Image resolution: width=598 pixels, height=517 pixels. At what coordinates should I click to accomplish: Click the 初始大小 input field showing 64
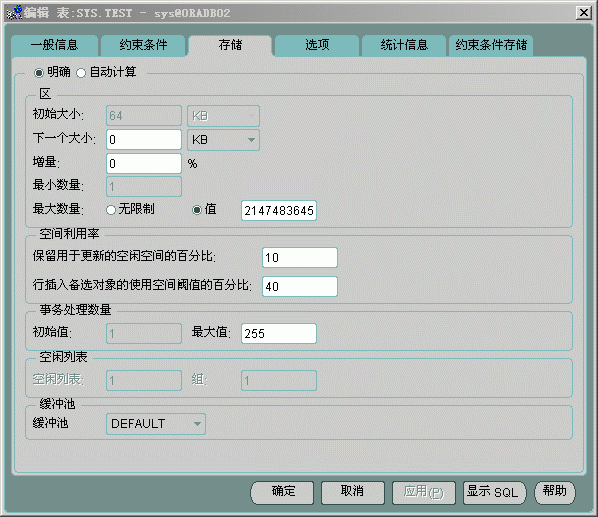pyautogui.click(x=144, y=116)
